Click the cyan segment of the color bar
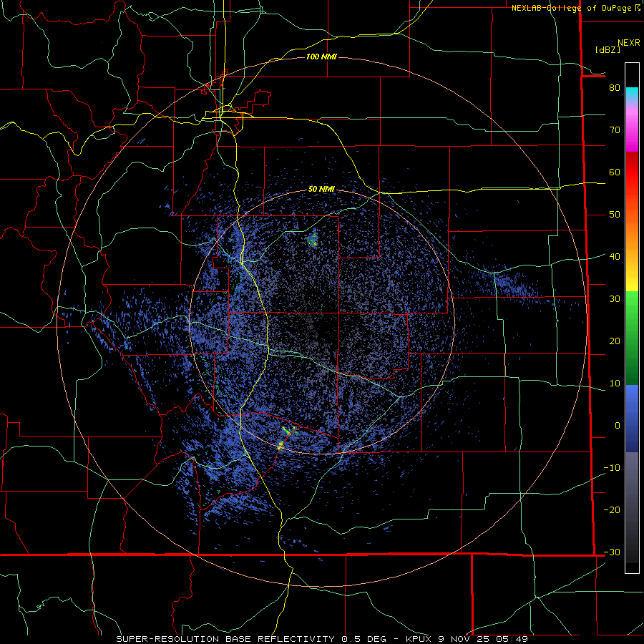Screen dimensions: 644x644 click(632, 94)
